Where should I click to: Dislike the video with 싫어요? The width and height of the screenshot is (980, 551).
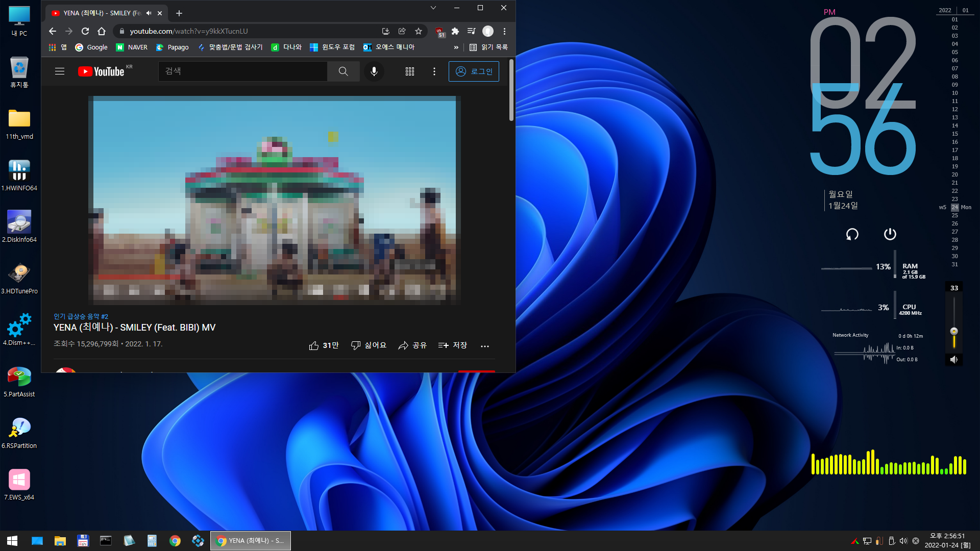pos(369,345)
